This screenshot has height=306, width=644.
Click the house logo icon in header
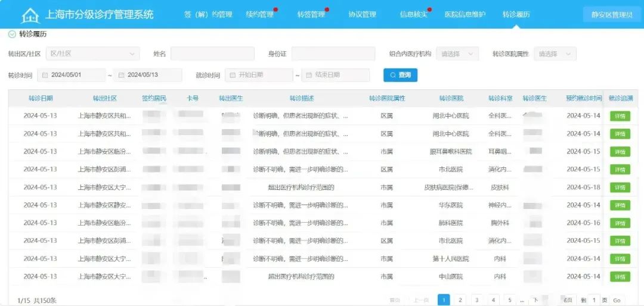point(30,15)
